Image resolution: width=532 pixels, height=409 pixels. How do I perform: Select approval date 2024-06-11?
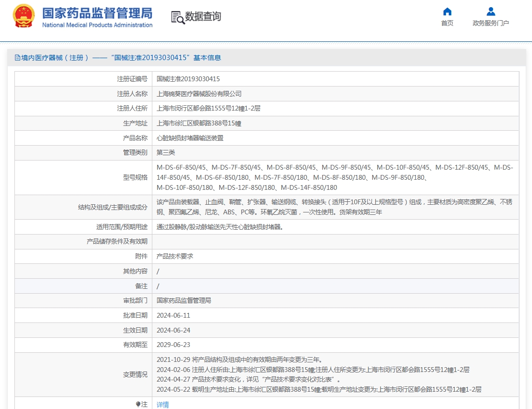pos(173,316)
